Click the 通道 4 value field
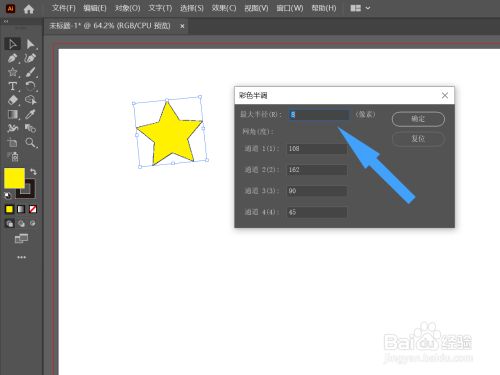The image size is (500, 375). (317, 212)
